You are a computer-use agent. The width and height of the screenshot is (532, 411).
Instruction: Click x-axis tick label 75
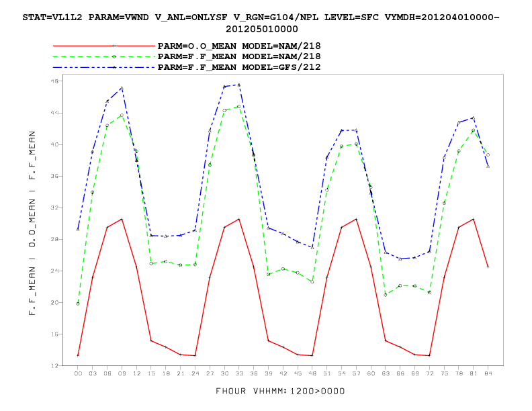(444, 373)
